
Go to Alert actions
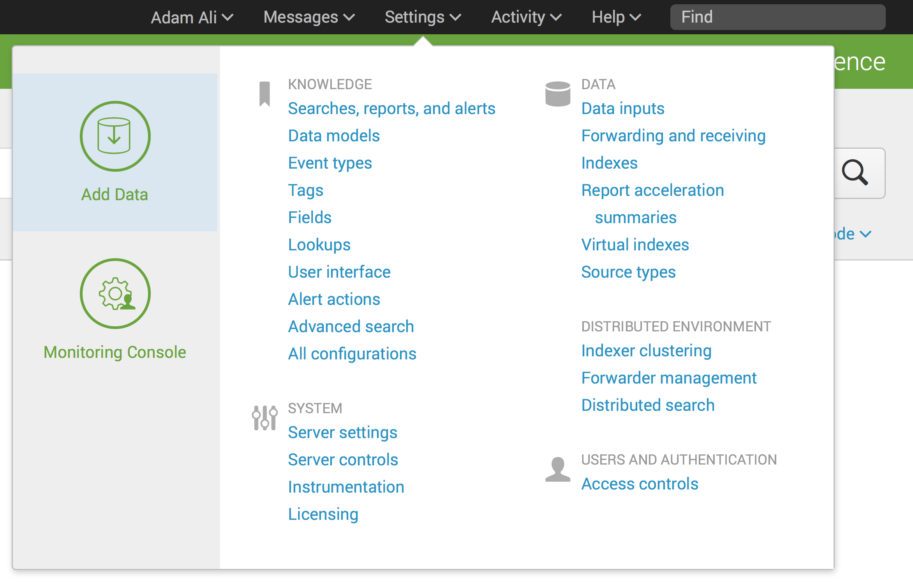334,299
